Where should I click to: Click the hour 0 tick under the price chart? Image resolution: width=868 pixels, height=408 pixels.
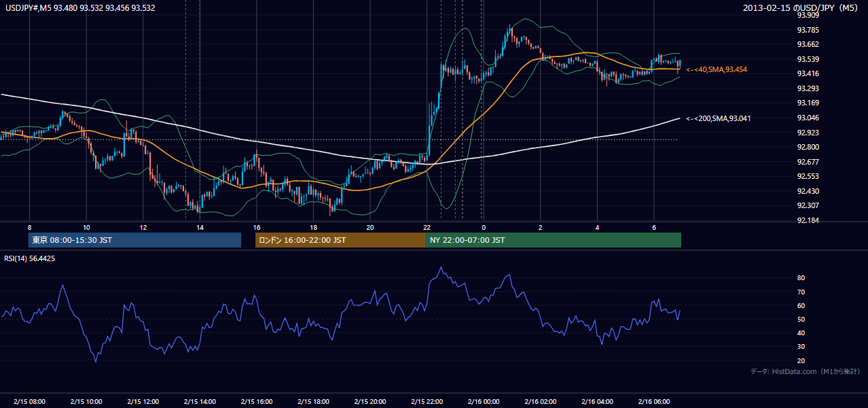click(x=484, y=227)
